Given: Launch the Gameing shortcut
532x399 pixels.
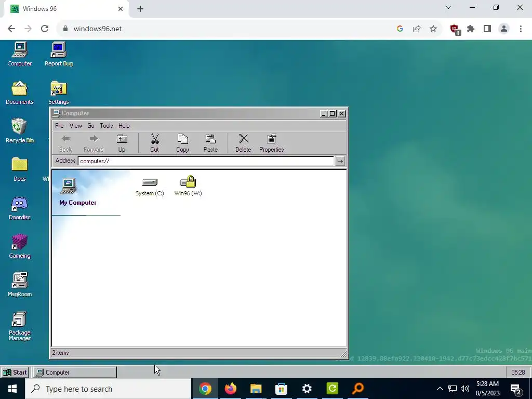Looking at the screenshot, I should [x=20, y=246].
